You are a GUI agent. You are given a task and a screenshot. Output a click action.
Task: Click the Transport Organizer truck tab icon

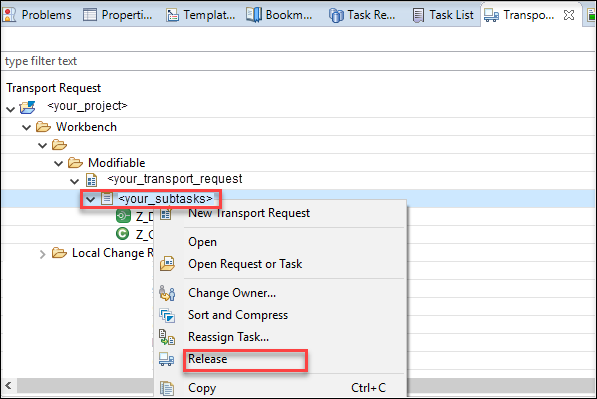coord(491,15)
